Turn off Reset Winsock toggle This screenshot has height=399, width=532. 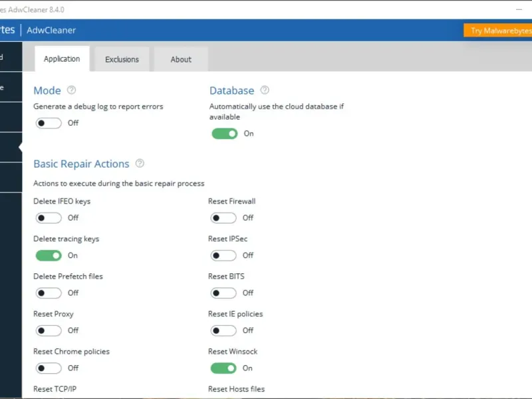[223, 368]
